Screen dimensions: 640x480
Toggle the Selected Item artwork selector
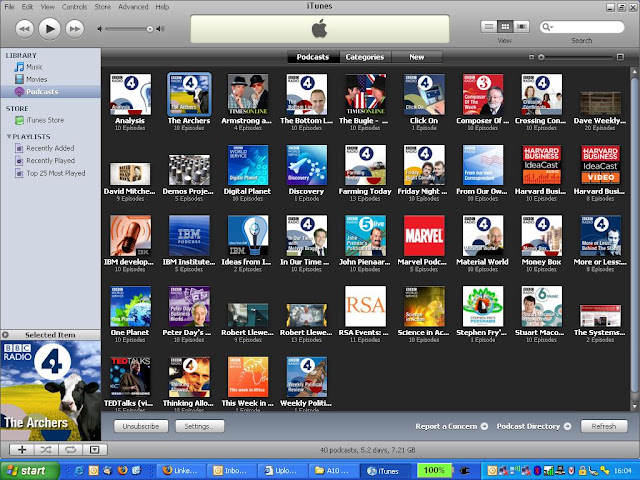[x=5, y=335]
